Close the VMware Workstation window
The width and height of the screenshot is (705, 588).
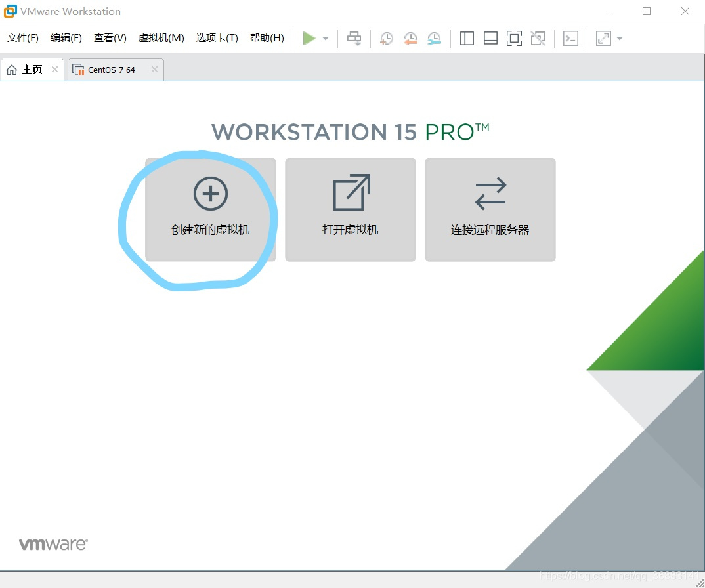pyautogui.click(x=685, y=11)
